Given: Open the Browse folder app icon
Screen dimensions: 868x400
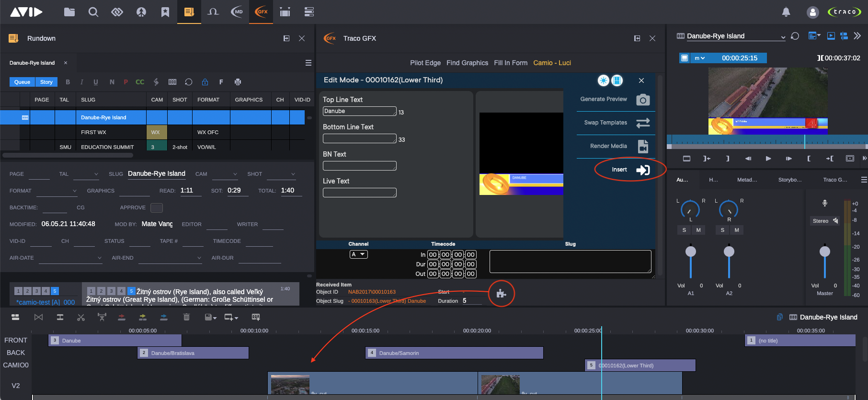Looking at the screenshot, I should point(69,12).
